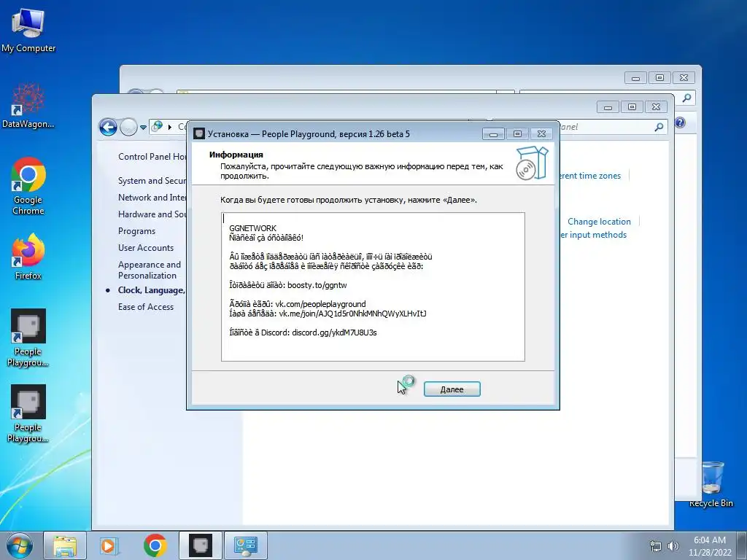Minimize the People Playground installer window
Viewport: 747px width, 560px height.
click(x=494, y=134)
